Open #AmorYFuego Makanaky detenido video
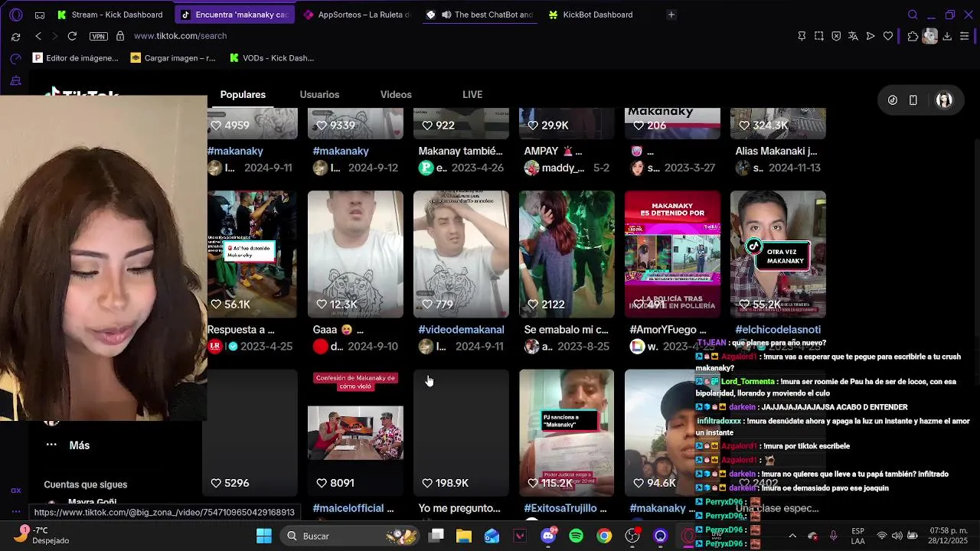The width and height of the screenshot is (980, 551). pyautogui.click(x=672, y=254)
